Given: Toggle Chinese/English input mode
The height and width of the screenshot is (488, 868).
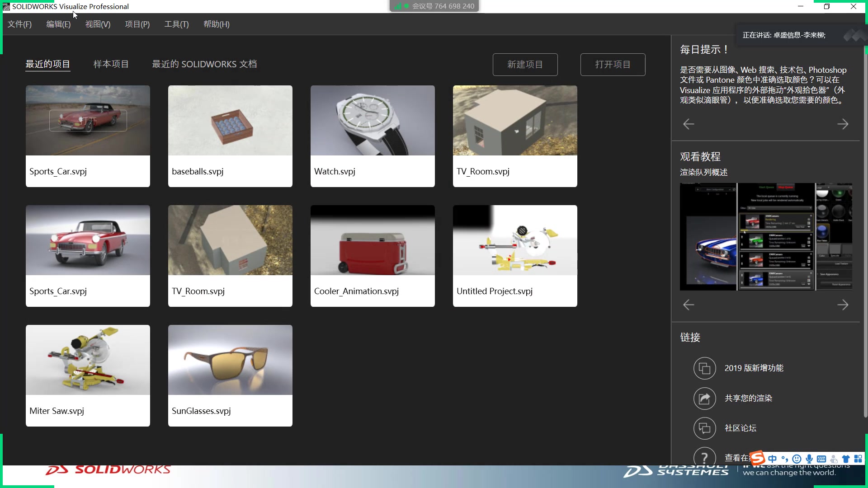Looking at the screenshot, I should coord(772,458).
